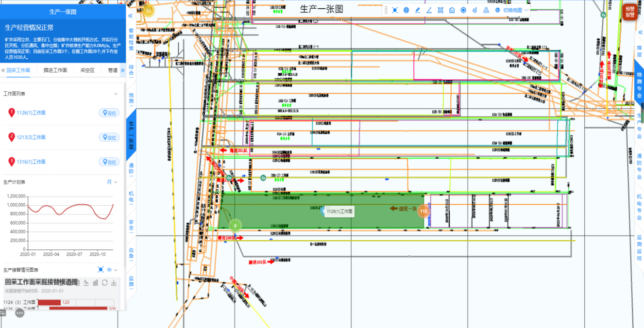Click the full-extent view icon in map toolbar
This screenshot has height=328, width=644.
coord(395,10)
